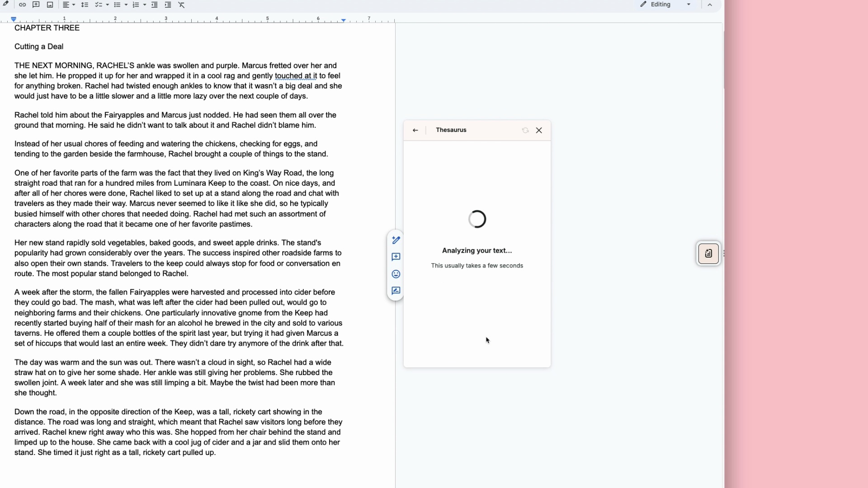The image size is (868, 488).
Task: Expand numbered list options arrow
Action: click(x=145, y=5)
